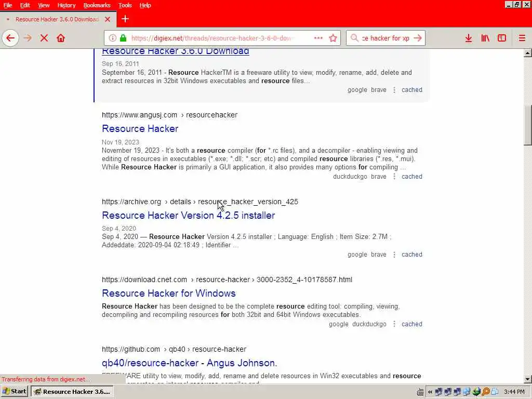Open cached copy of the cnet result
This screenshot has width=532, height=399.
[412, 324]
